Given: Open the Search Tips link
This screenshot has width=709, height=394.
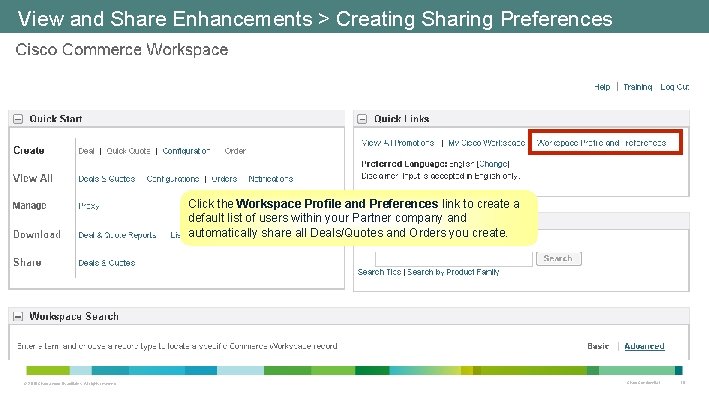Looking at the screenshot, I should click(x=379, y=272).
